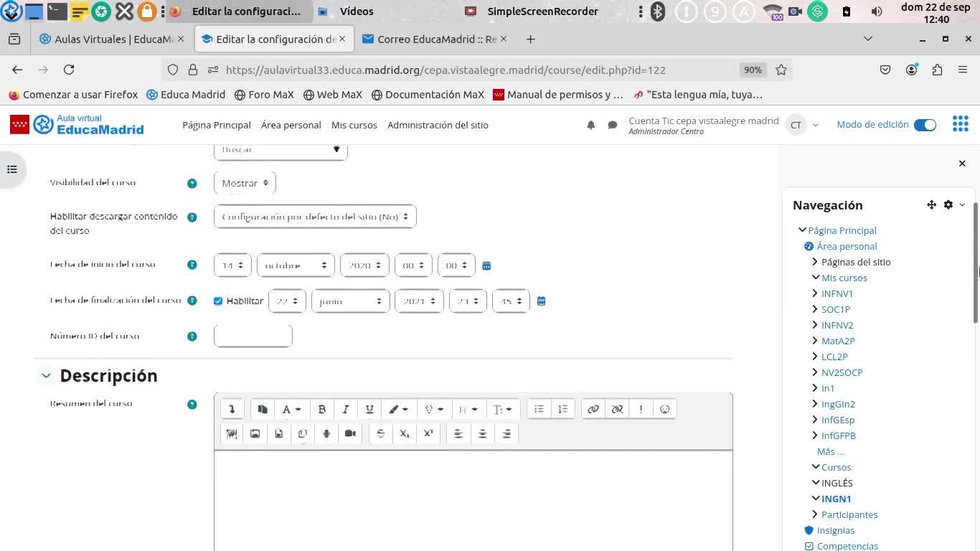
Task: Apply strikethrough formatting in the editor
Action: point(381,433)
